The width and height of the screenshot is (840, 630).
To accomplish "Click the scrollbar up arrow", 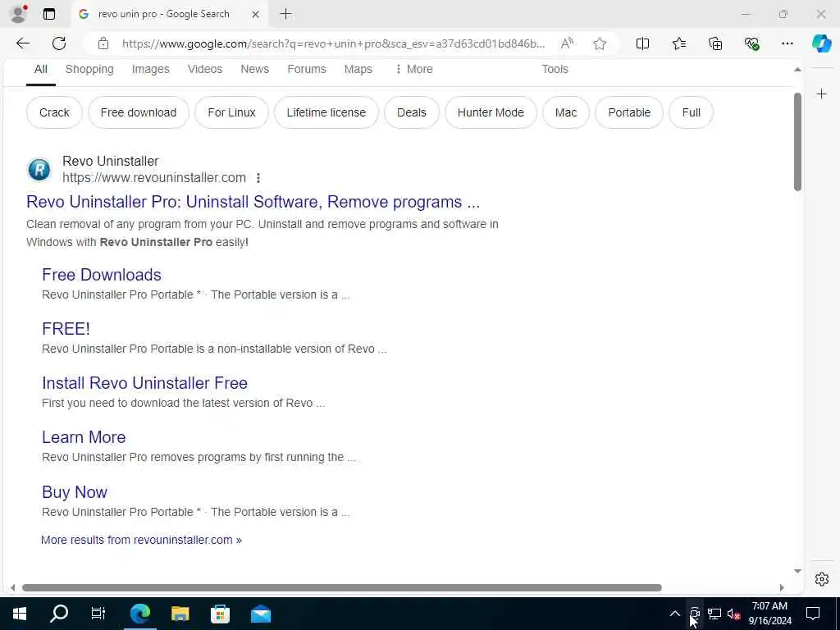I will [x=797, y=70].
